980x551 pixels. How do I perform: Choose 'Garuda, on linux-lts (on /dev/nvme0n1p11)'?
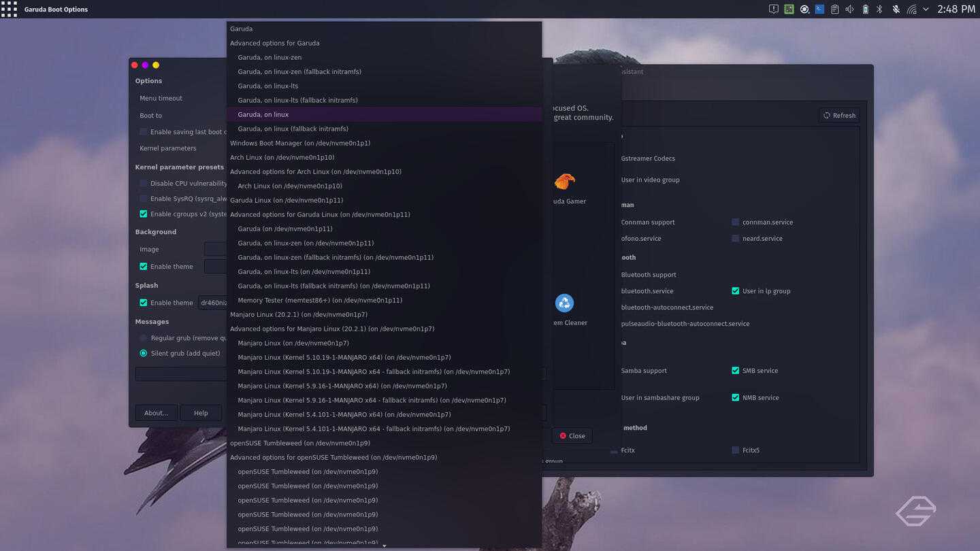[385, 271]
